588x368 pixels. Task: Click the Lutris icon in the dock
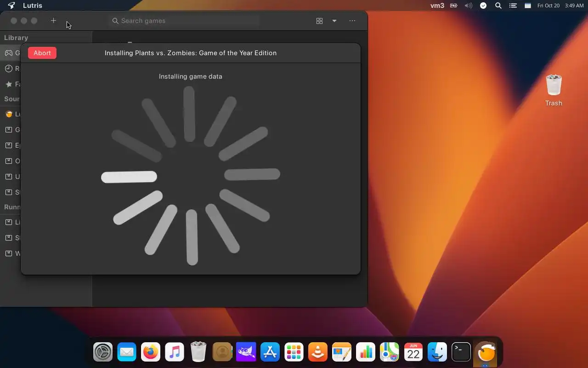[486, 353]
